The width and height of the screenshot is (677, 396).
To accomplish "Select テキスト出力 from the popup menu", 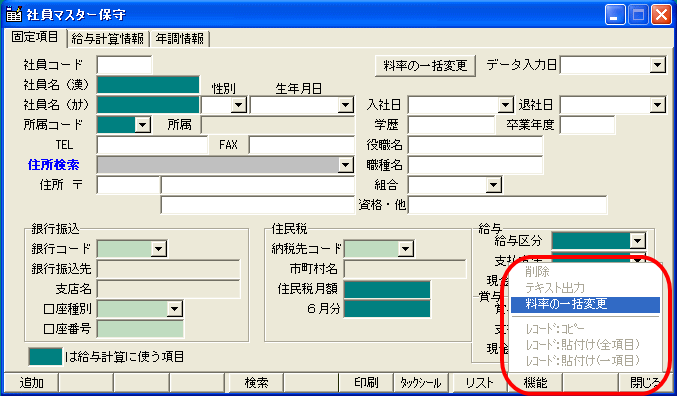I will pos(585,288).
